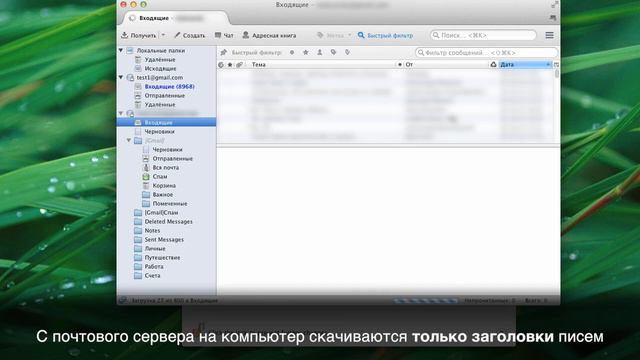The height and width of the screenshot is (360, 640).
Task: Collapse the test1@gmail.com account tree
Action: pos(121,77)
